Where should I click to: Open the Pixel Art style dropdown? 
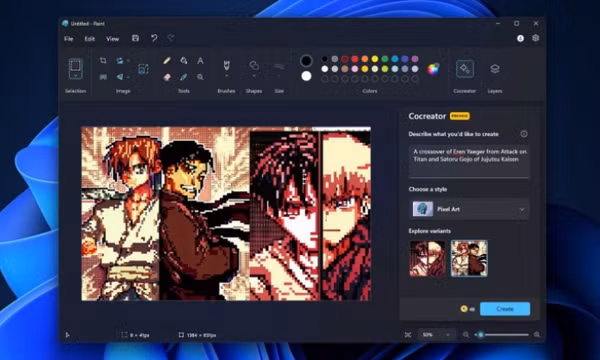[469, 209]
